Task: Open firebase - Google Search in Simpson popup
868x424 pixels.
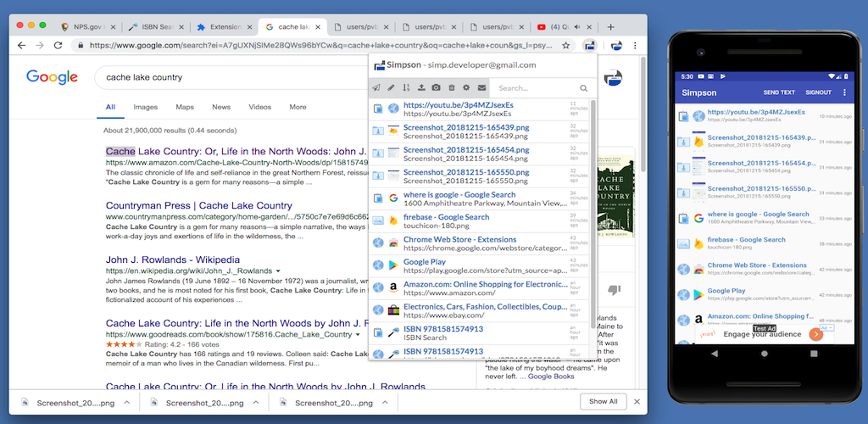Action: point(446,217)
